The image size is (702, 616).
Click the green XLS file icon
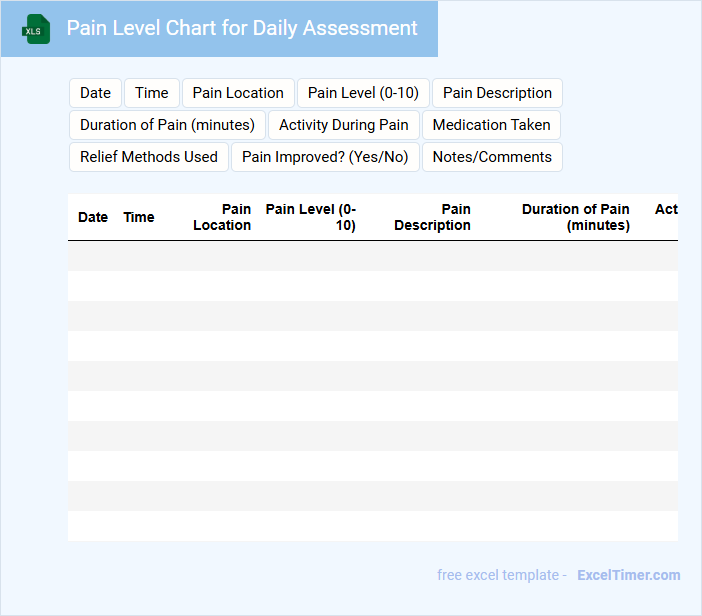tap(36, 29)
